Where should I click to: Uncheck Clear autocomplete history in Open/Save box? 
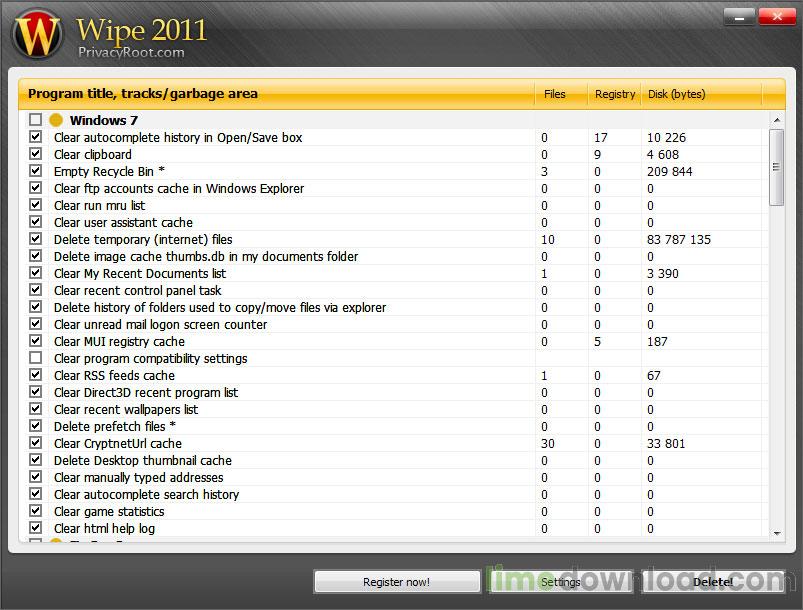(35, 137)
